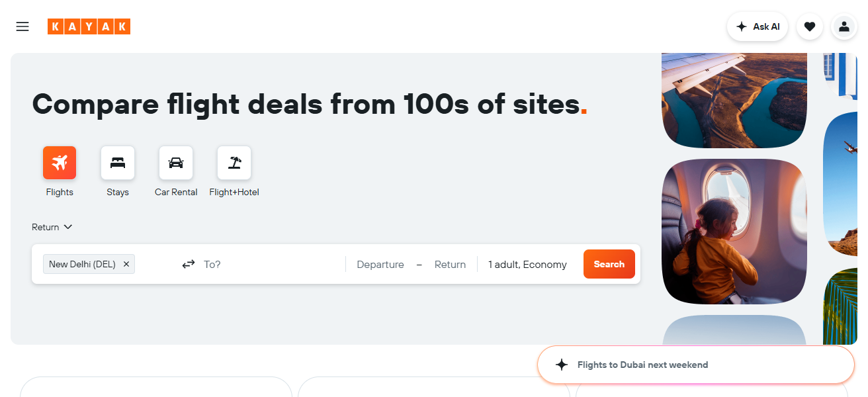
Task: Choose the Car Rental icon
Action: [x=176, y=163]
